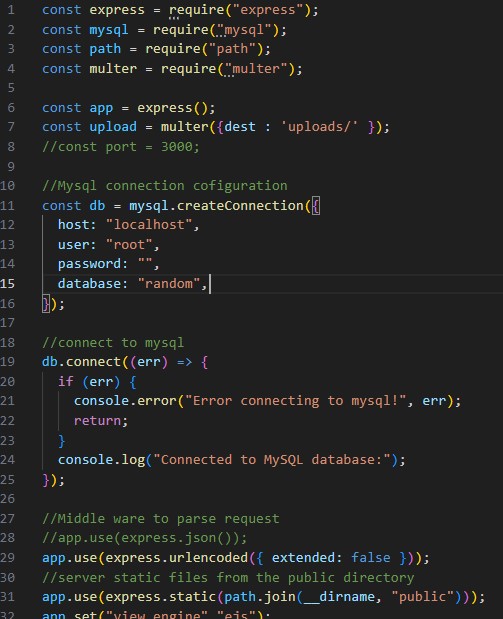This screenshot has height=619, width=503.
Task: Click the host key on line 12
Action: [73, 225]
